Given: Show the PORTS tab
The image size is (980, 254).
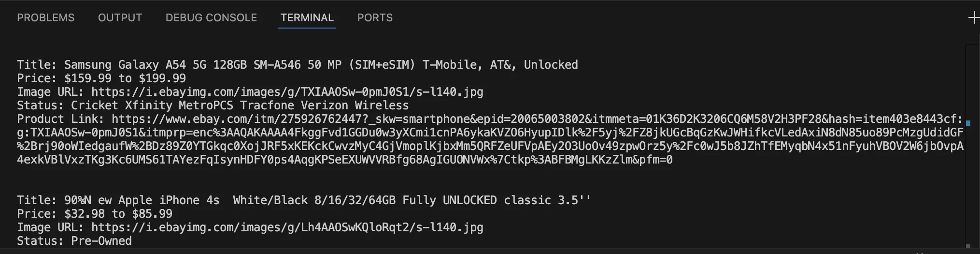Looking at the screenshot, I should coord(375,18).
